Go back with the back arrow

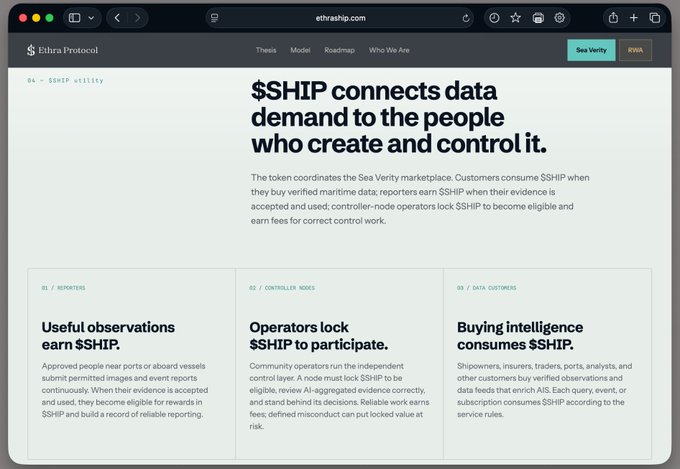(117, 18)
